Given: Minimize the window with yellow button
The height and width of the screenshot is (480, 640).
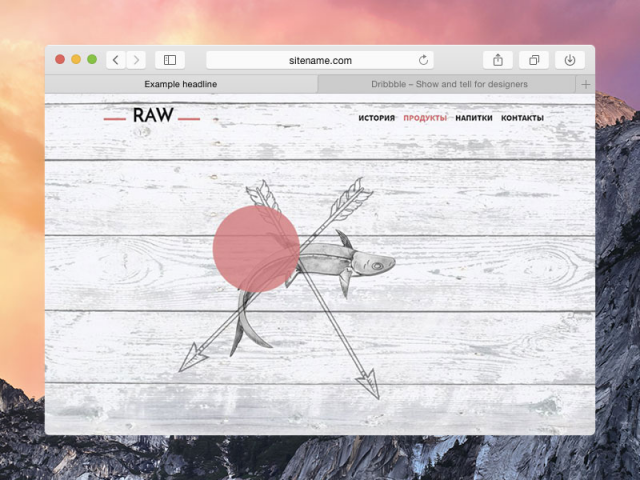Looking at the screenshot, I should (76, 60).
